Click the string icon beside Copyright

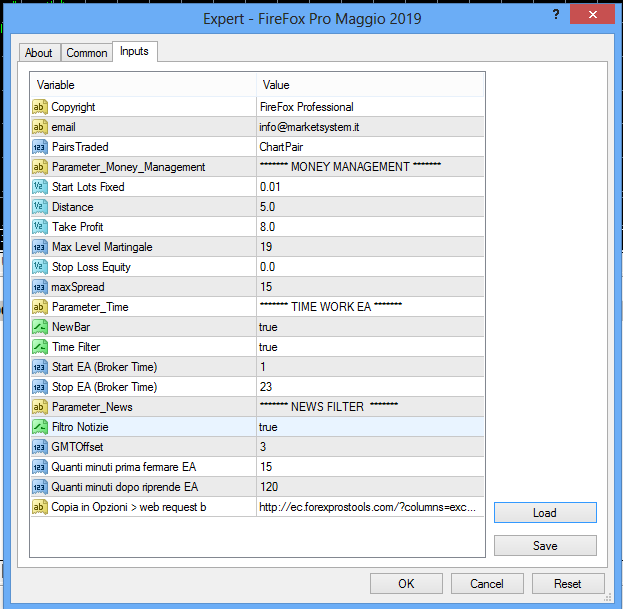40,107
